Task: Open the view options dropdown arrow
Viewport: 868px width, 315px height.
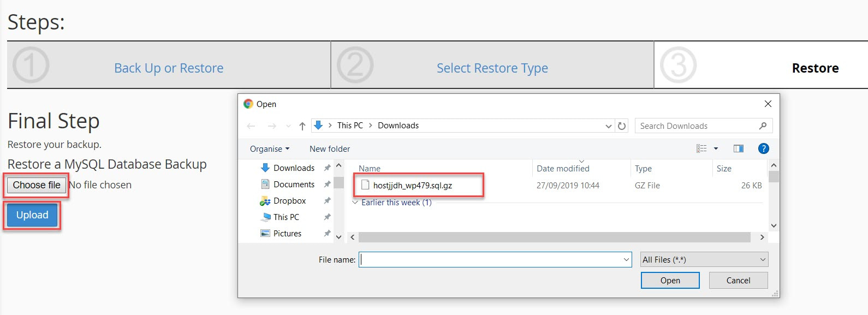Action: click(x=716, y=148)
